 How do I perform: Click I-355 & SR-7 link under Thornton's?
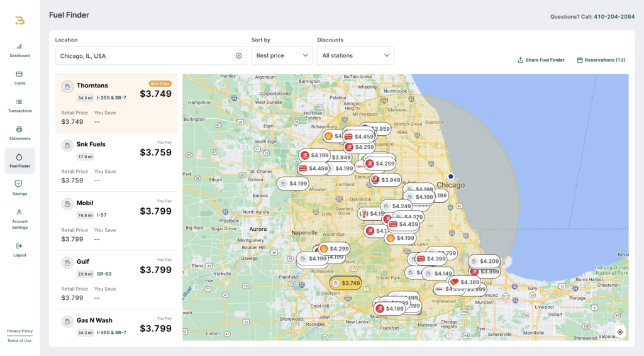click(x=111, y=98)
